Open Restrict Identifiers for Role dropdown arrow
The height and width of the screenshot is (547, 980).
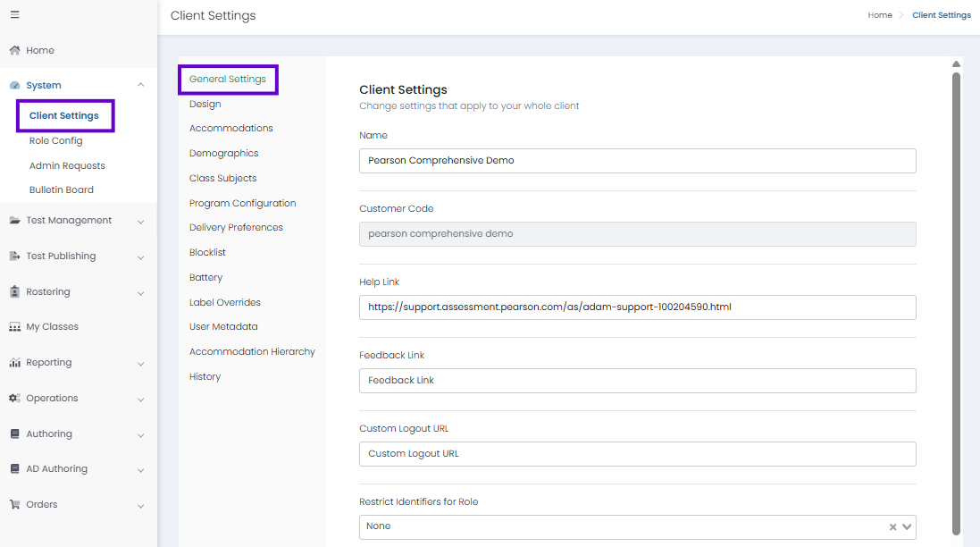(907, 527)
